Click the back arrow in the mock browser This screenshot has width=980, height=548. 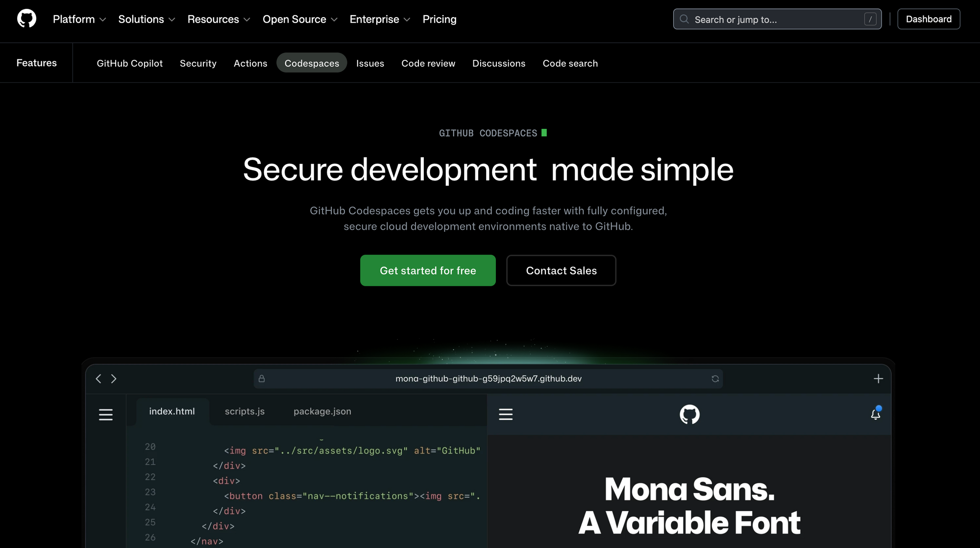[98, 378]
